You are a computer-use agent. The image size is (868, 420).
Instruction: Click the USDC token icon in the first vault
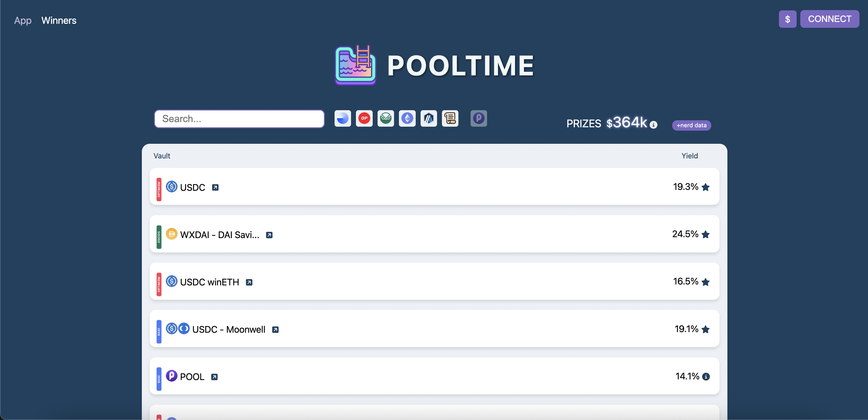[171, 186]
